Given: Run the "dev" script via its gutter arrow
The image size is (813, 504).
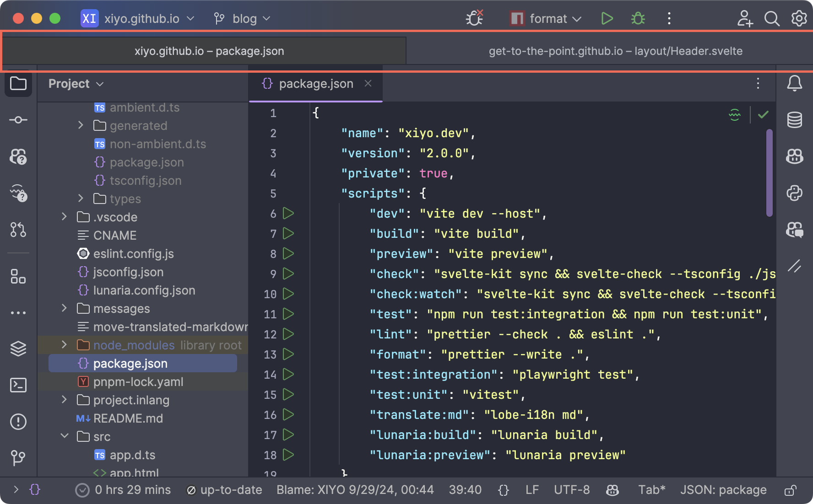Looking at the screenshot, I should coord(288,214).
